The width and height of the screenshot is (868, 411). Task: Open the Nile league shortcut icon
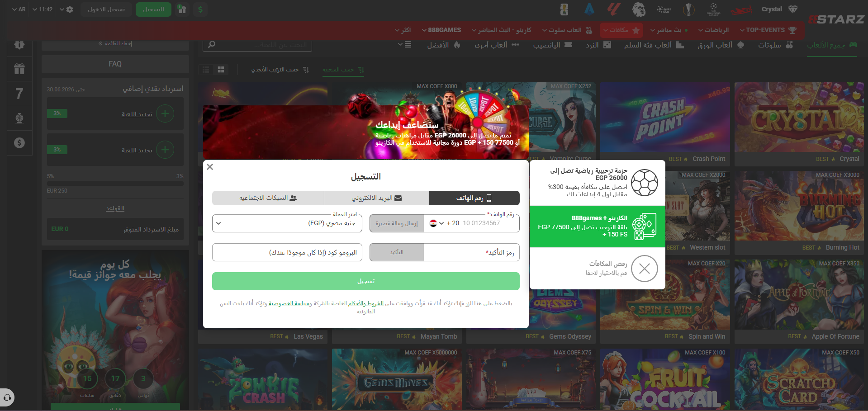[x=664, y=9]
